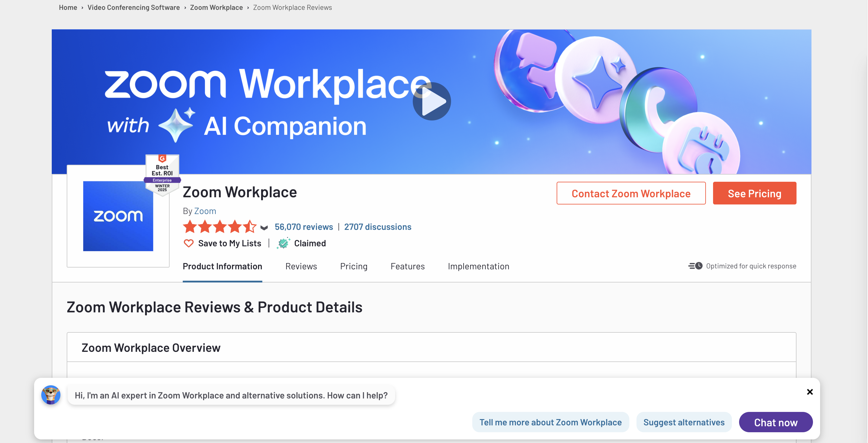This screenshot has height=443, width=868.
Task: Expand the star rating breakdown chevron
Action: pyautogui.click(x=264, y=228)
